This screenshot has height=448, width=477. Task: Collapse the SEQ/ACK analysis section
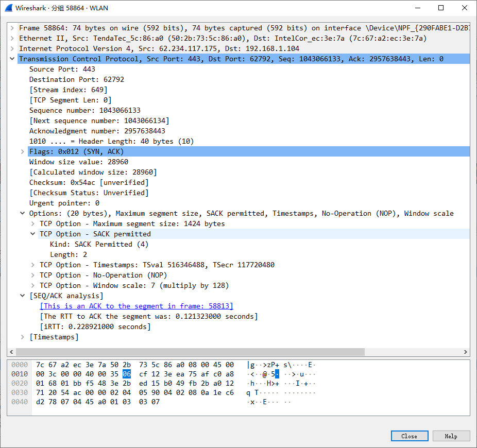[x=22, y=296]
